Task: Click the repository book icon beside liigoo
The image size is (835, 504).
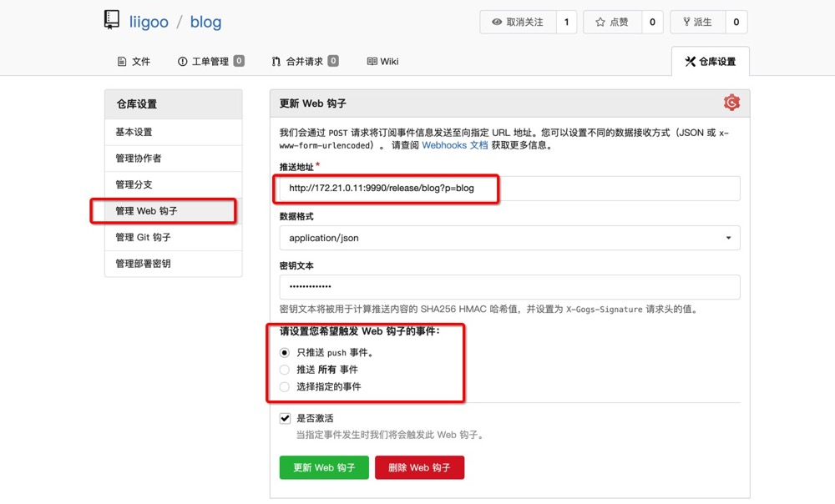Action: click(x=112, y=21)
